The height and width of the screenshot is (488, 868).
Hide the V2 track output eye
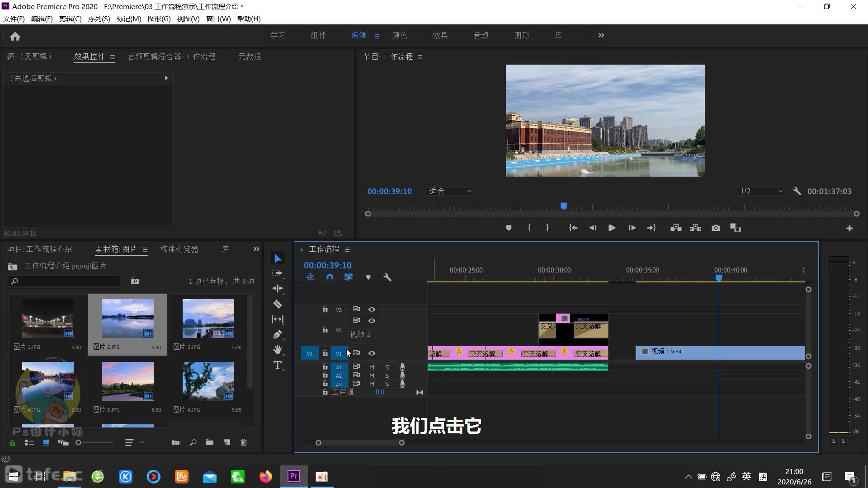click(372, 321)
